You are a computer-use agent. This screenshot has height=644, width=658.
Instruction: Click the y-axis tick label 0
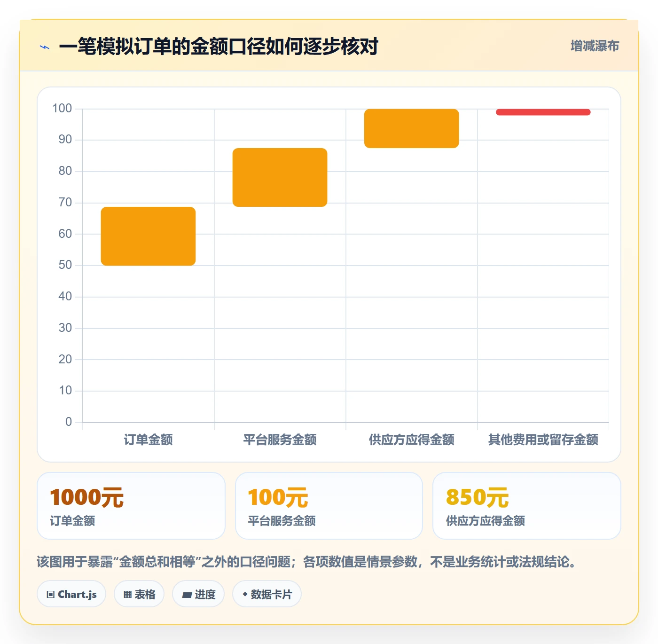click(69, 422)
